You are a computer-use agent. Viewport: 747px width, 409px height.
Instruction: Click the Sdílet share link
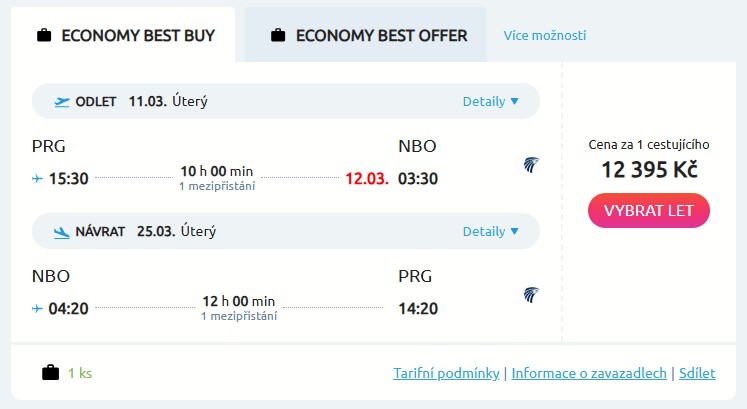click(x=697, y=373)
